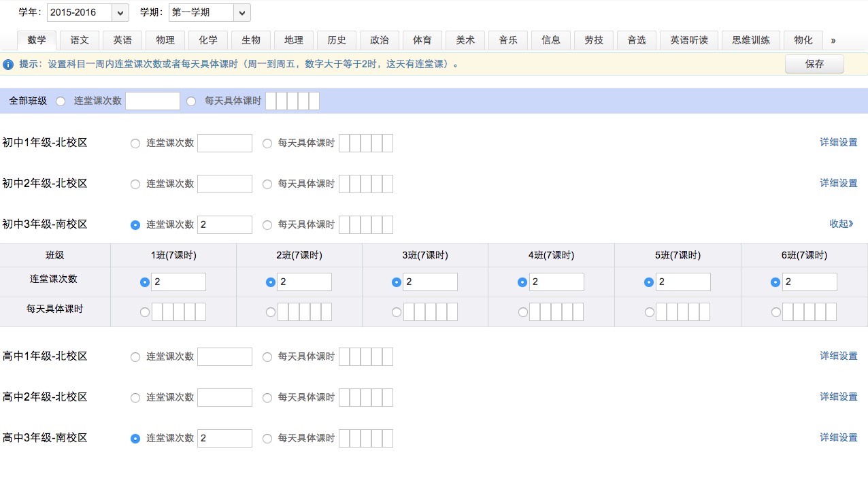Viewport: 868px width, 487px height.
Task: Open the 音乐 tab
Action: tap(508, 40)
